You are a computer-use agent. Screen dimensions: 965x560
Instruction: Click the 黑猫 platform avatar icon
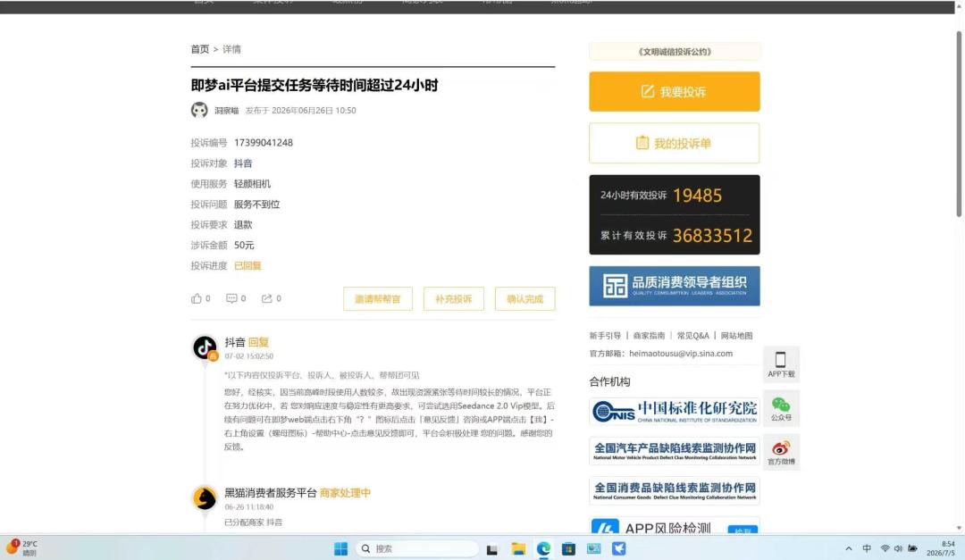coord(205,497)
